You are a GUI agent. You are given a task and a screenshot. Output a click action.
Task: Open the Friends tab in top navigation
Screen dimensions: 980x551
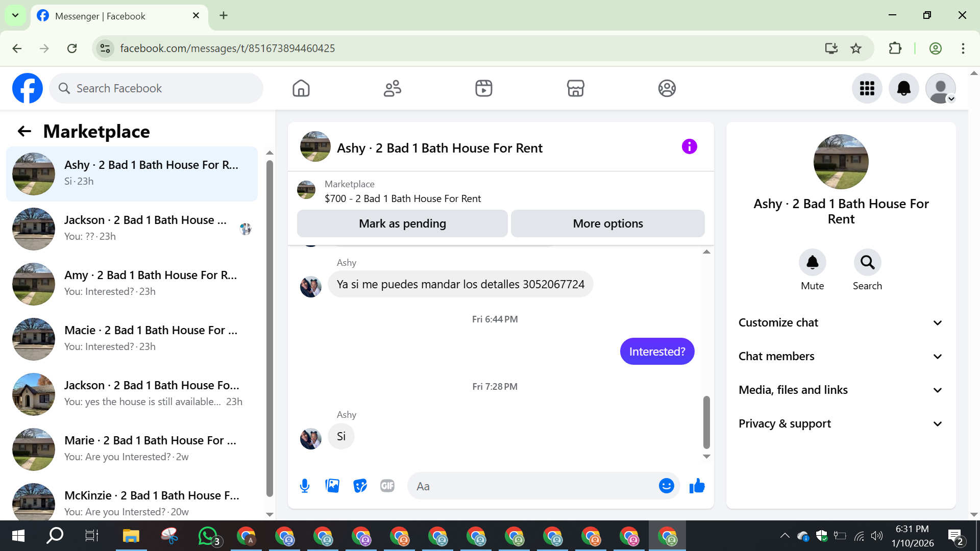pyautogui.click(x=392, y=88)
